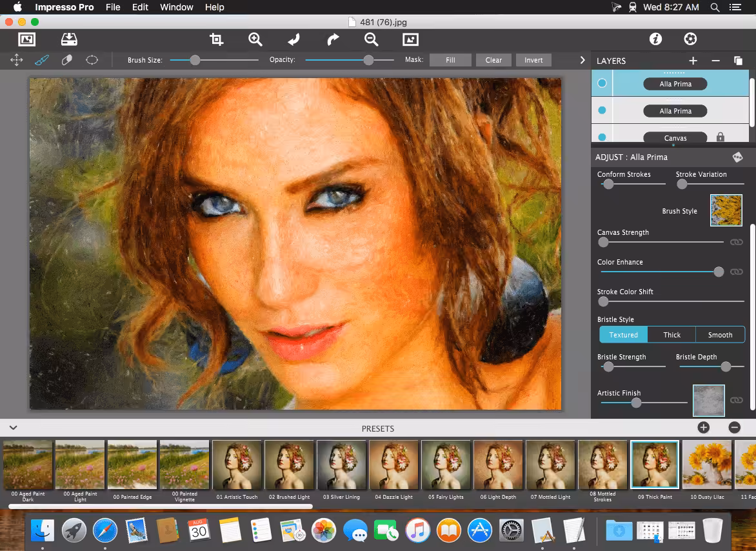Click link icon beside Color Enhance
The image size is (756, 551).
point(736,272)
